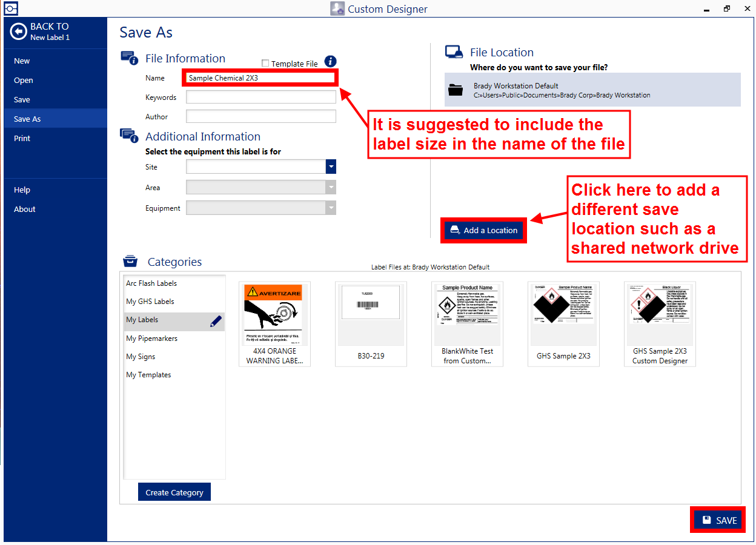Choose Open from the sidebar menu
The height and width of the screenshot is (545, 756).
[24, 80]
